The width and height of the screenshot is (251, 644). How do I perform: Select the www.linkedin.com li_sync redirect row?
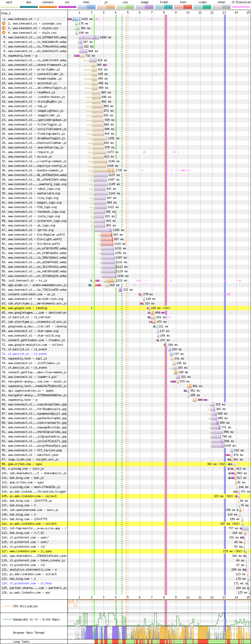click(31, 551)
